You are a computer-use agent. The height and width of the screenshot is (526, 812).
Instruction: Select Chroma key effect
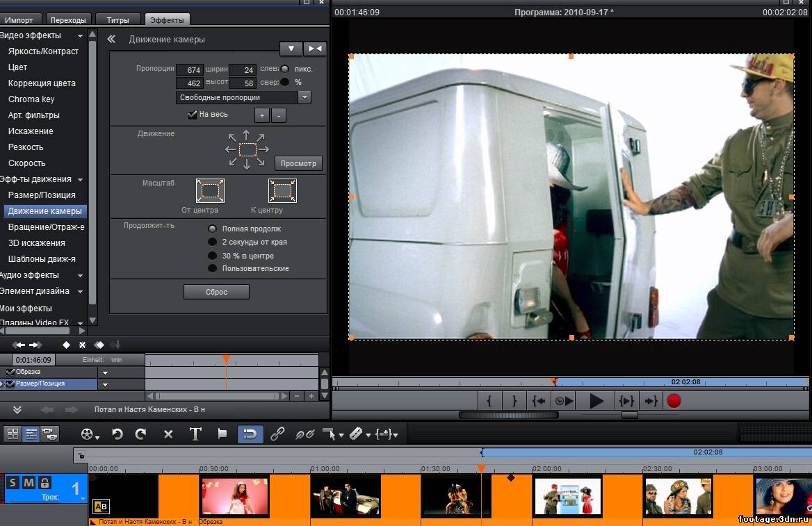(x=31, y=99)
